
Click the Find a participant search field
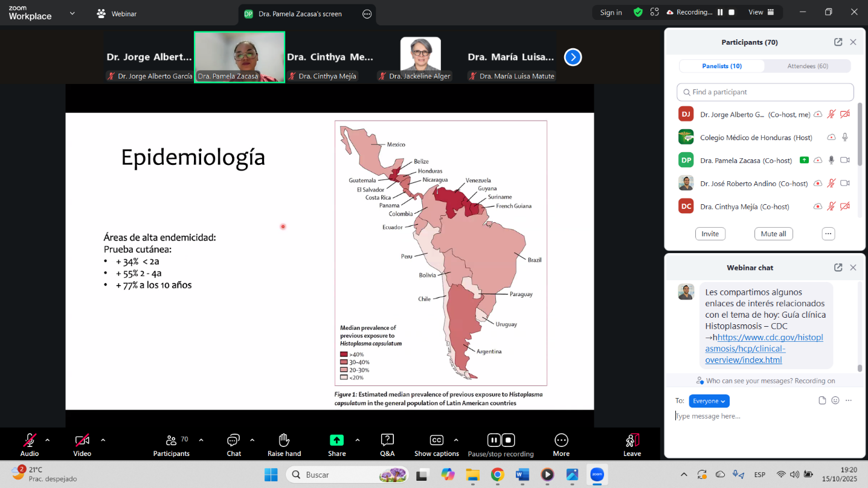click(x=765, y=92)
